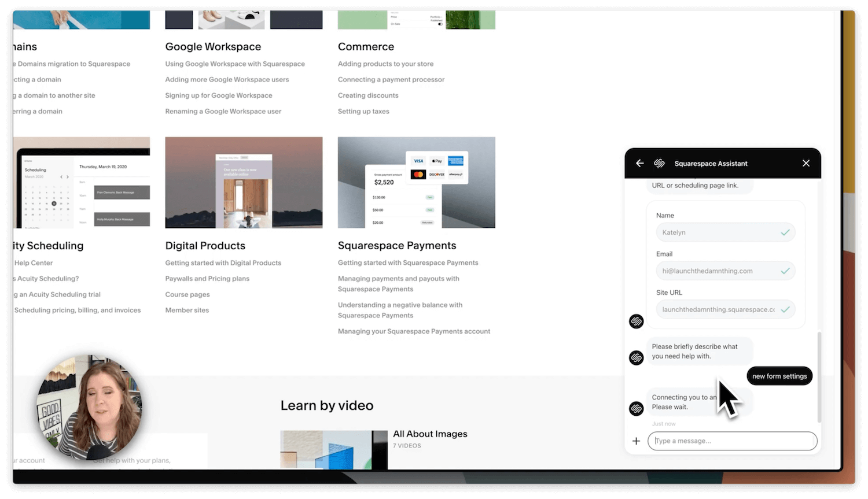
Task: Click the '7 VIDEOS' label
Action: (x=407, y=446)
